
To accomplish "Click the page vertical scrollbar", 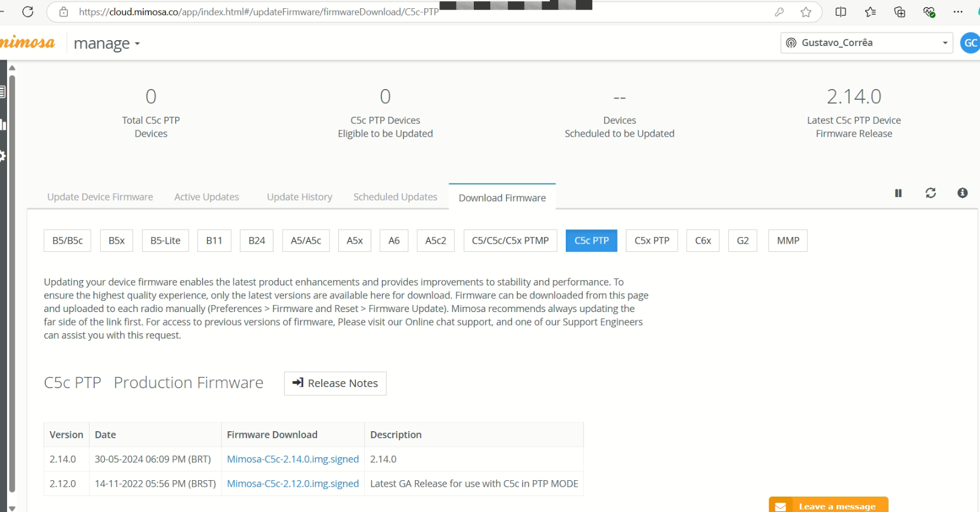I will 12,283.
